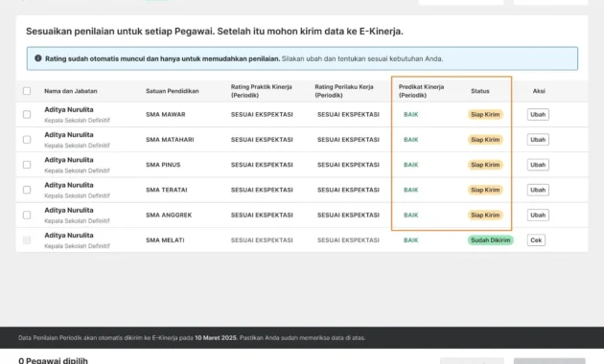Click the info icon in the blue banner
The height and width of the screenshot is (364, 604).
(x=38, y=58)
